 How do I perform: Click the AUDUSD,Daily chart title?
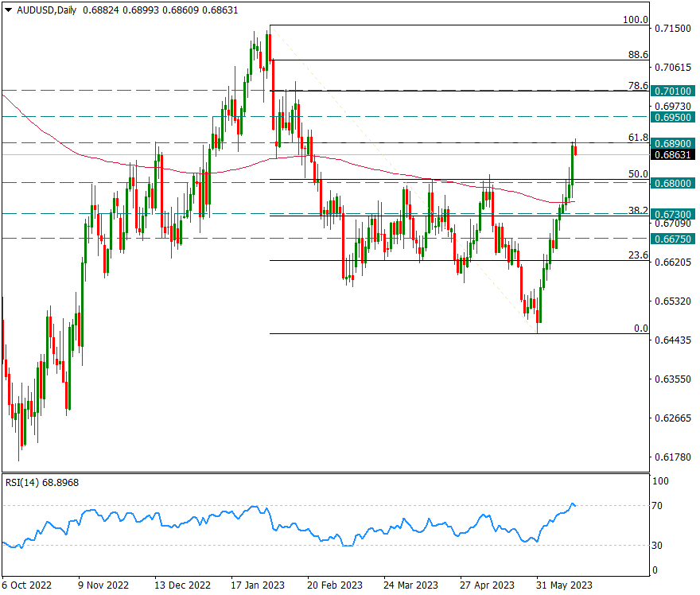point(46,10)
